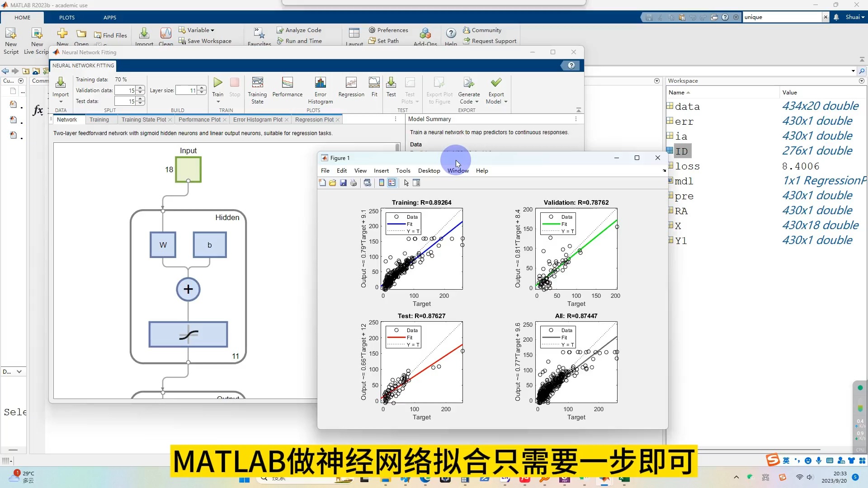Image resolution: width=868 pixels, height=488 pixels.
Task: Select the mdl variable in Workspace
Action: point(684,181)
